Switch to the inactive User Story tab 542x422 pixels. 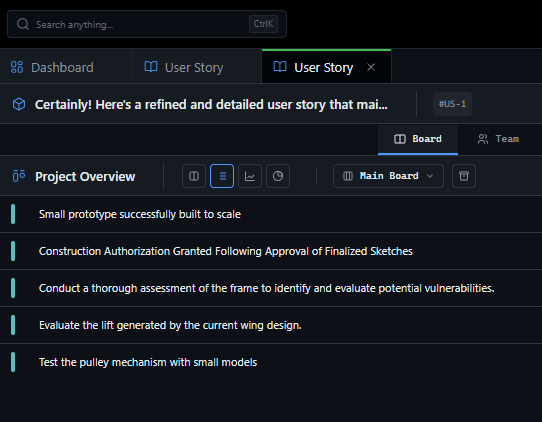[x=197, y=67]
